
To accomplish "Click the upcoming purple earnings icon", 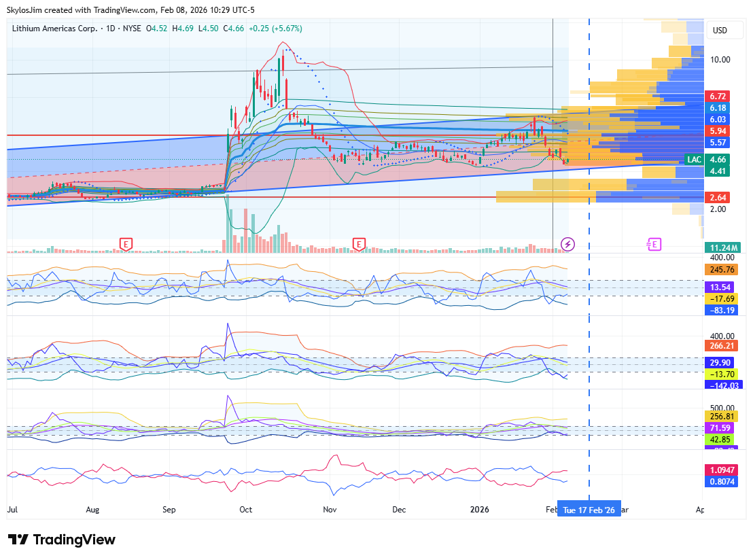I will [x=653, y=244].
